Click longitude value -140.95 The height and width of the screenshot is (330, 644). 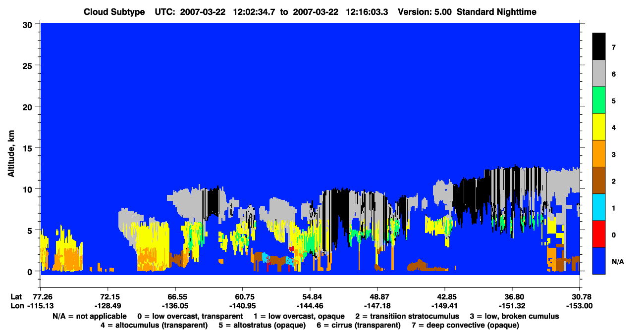point(242,305)
